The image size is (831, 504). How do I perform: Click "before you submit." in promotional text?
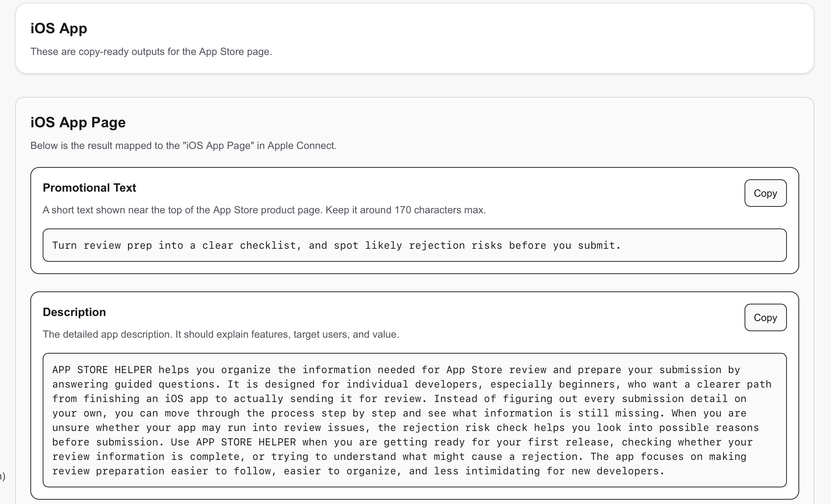565,245
